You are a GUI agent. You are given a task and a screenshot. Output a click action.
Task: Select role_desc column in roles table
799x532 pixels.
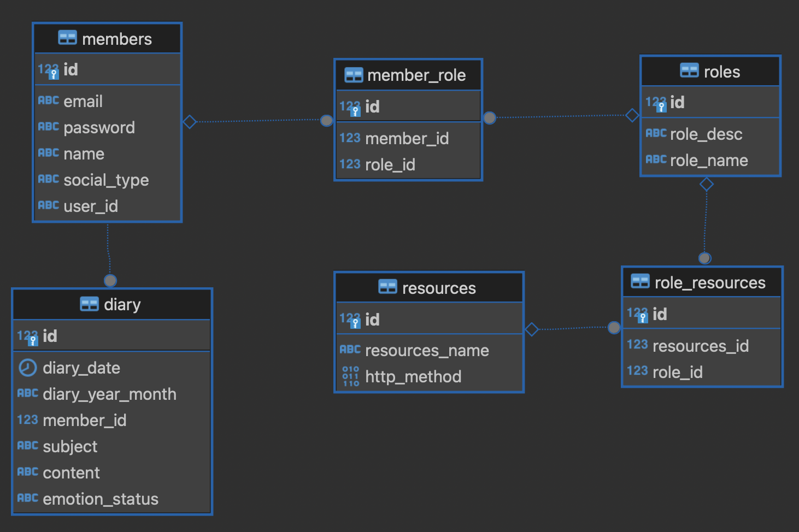click(x=710, y=134)
